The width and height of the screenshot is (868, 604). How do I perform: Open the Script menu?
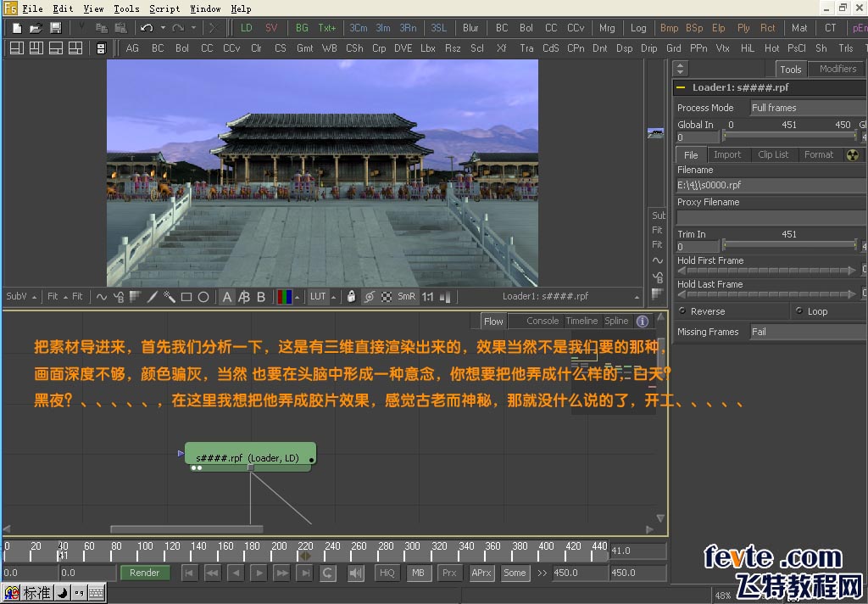164,8
